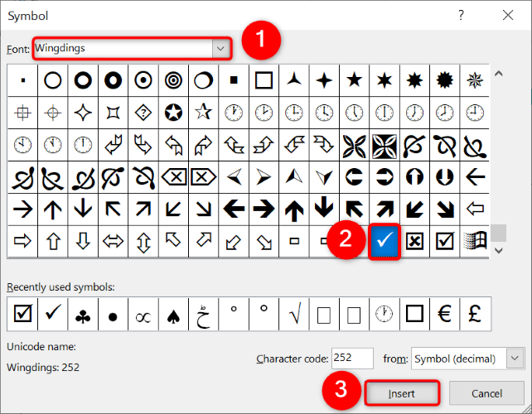Click the Insert button
This screenshot has width=532, height=414.
402,393
